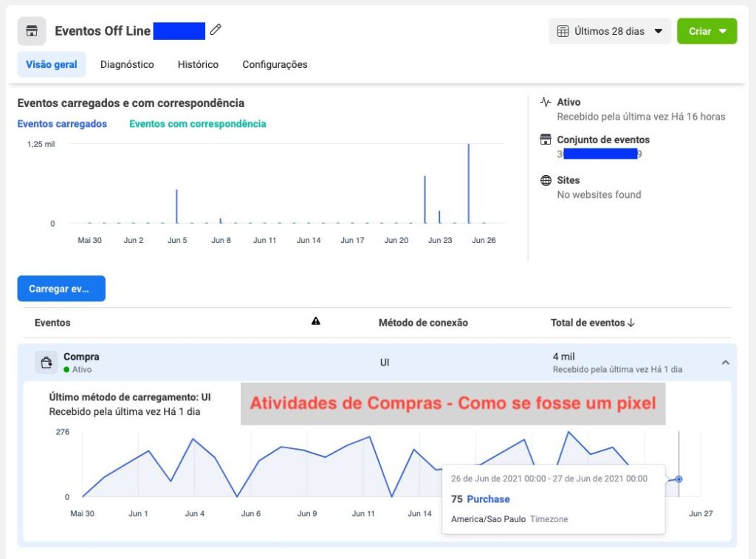Switch to the Diagnóstico tab
The image size is (756, 559).
pyautogui.click(x=127, y=64)
